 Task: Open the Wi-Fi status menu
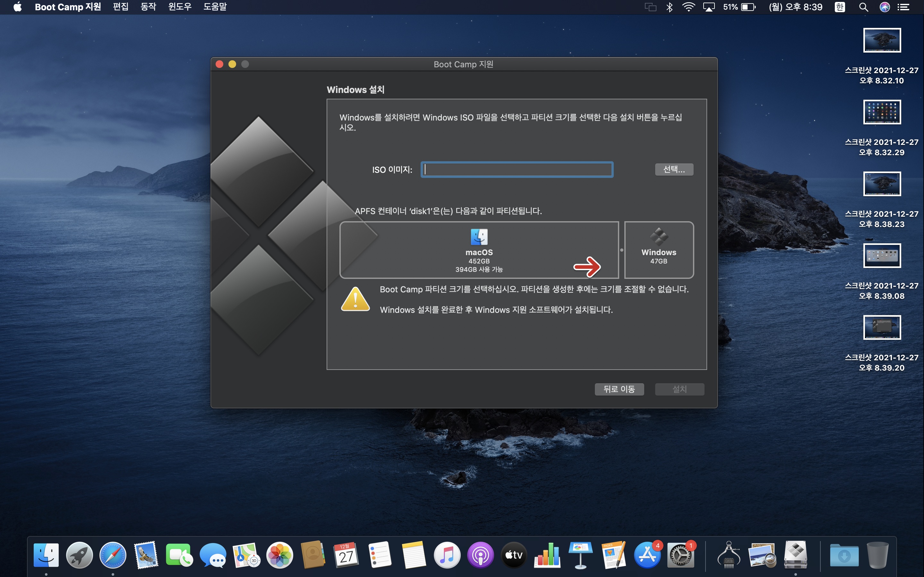pyautogui.click(x=689, y=7)
